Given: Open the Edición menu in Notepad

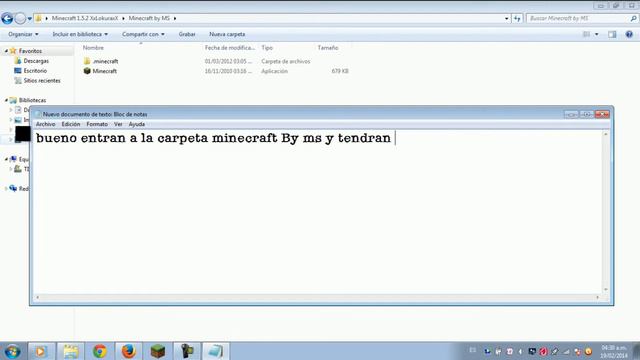Looking at the screenshot, I should pyautogui.click(x=71, y=124).
